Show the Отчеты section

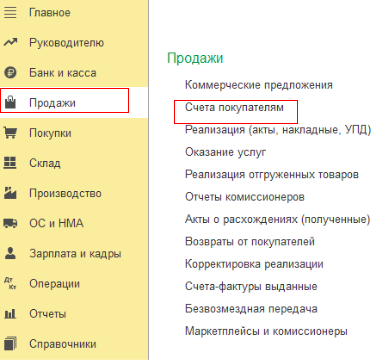(x=47, y=314)
